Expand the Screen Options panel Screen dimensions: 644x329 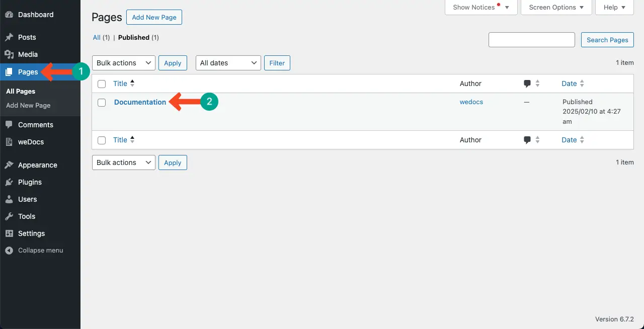pyautogui.click(x=556, y=8)
